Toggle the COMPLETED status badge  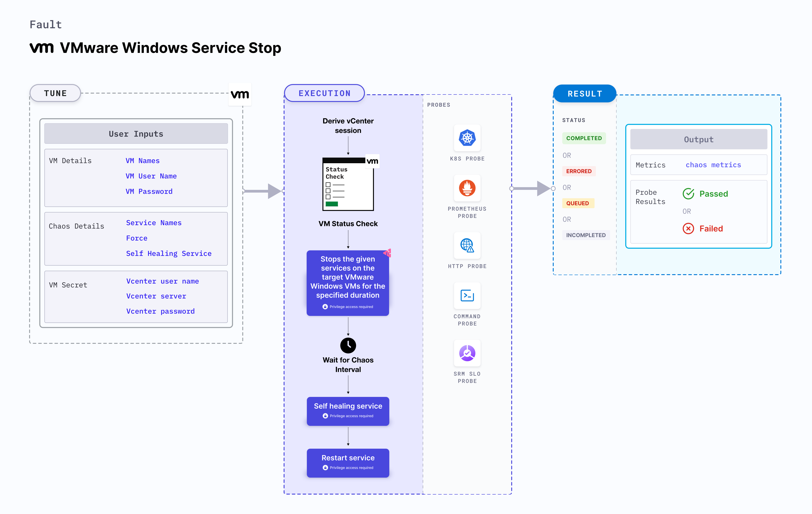[584, 138]
